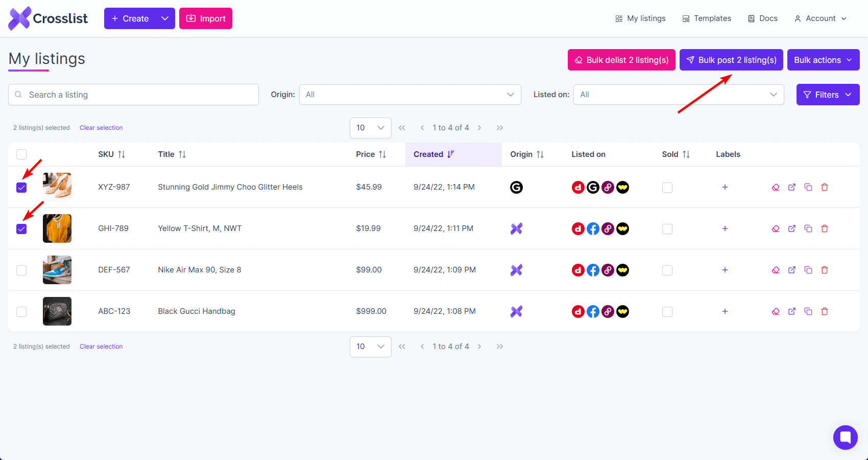Expand the Origin filter dropdown
This screenshot has width=868, height=460.
[409, 95]
